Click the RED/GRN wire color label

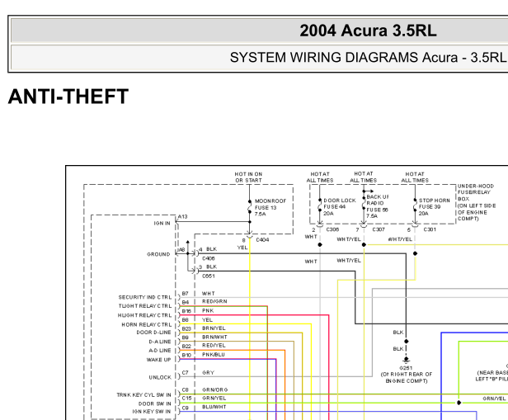click(x=214, y=301)
